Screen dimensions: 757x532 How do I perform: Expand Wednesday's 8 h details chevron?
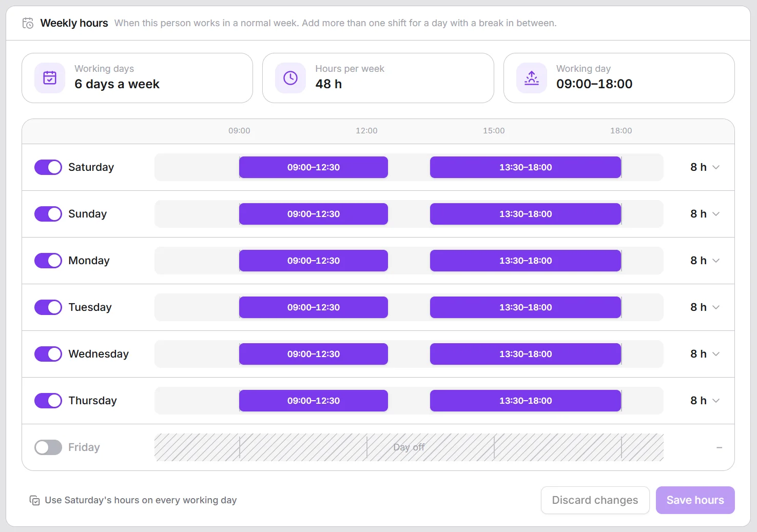(x=716, y=354)
